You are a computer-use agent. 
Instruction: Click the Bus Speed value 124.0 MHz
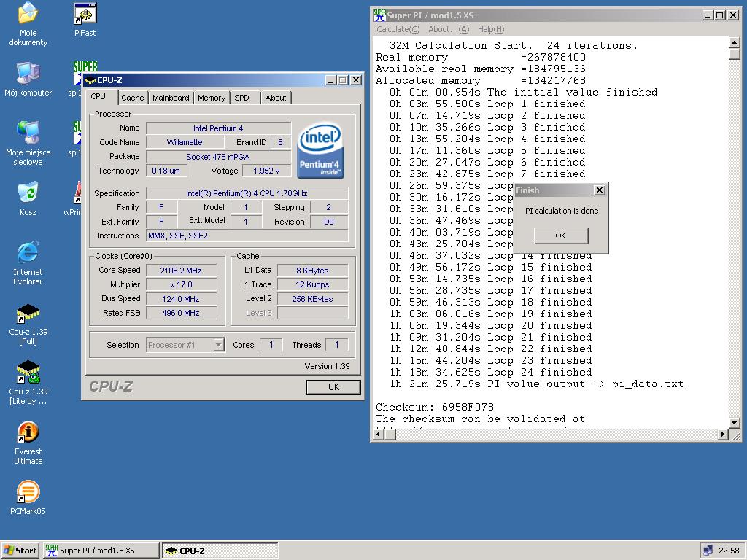pyautogui.click(x=181, y=299)
